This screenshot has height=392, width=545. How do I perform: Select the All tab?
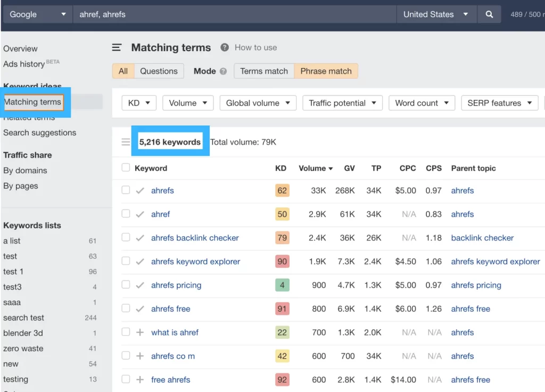coord(123,71)
